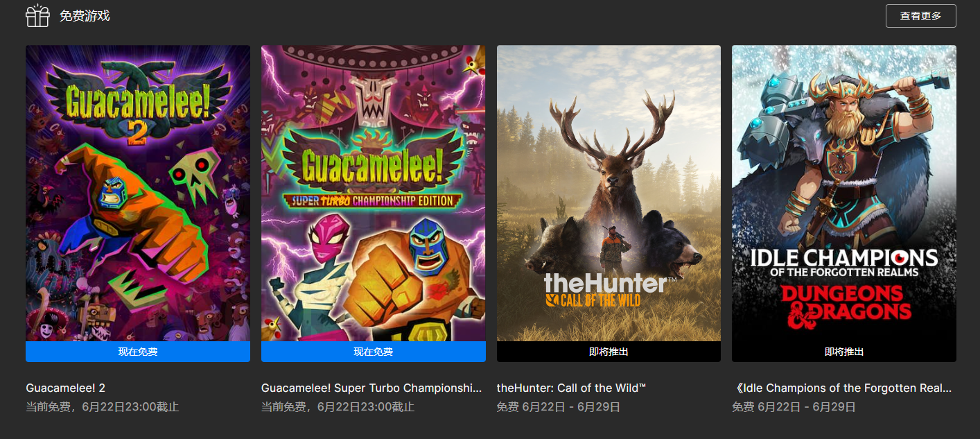The width and height of the screenshot is (980, 439).
Task: Click 现在免费 banner under Super Turbo Championship Edition
Action: (x=374, y=352)
